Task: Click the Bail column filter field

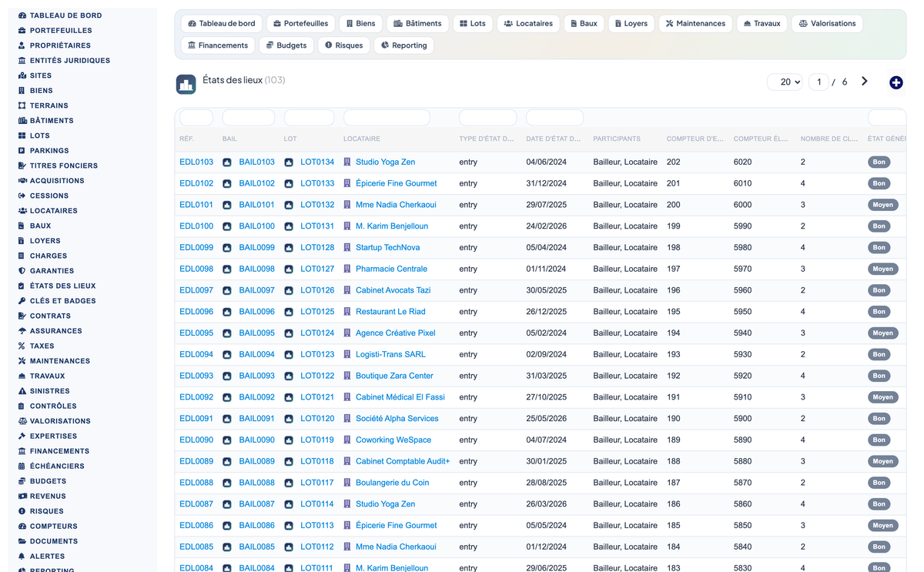Action: point(249,118)
